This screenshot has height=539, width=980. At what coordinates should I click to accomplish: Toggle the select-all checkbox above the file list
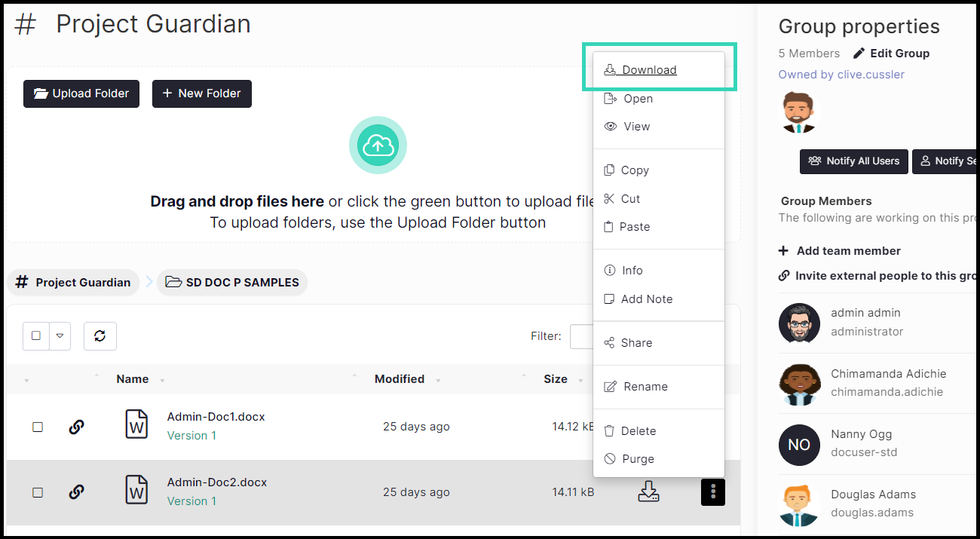(36, 336)
